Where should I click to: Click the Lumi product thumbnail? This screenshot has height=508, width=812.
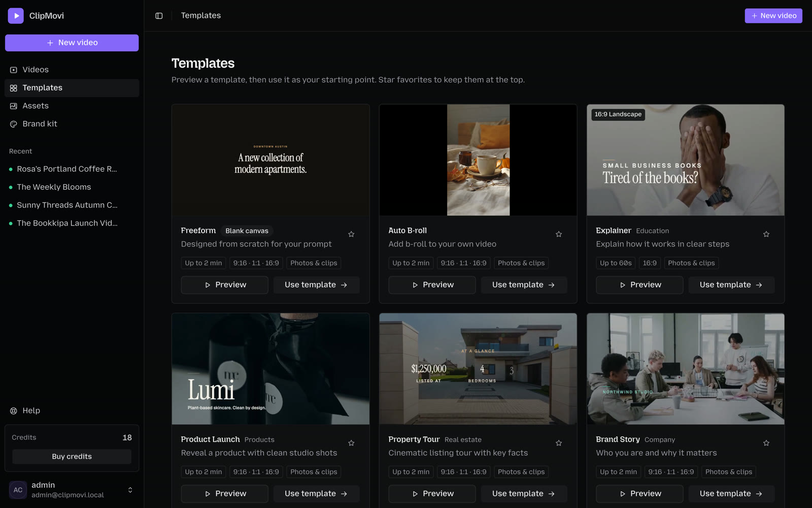270,369
